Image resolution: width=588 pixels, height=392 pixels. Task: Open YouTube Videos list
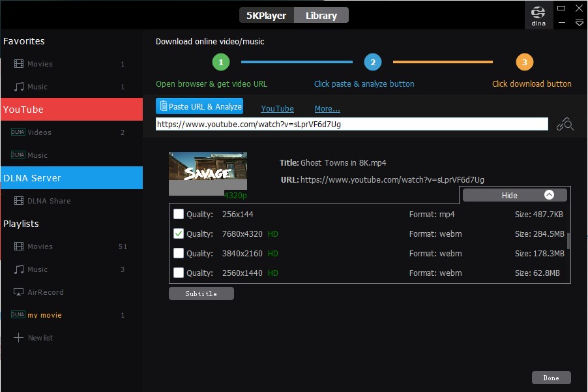click(72, 132)
